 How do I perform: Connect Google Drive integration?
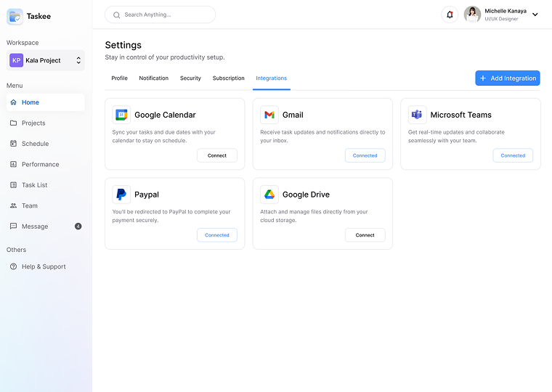point(365,235)
